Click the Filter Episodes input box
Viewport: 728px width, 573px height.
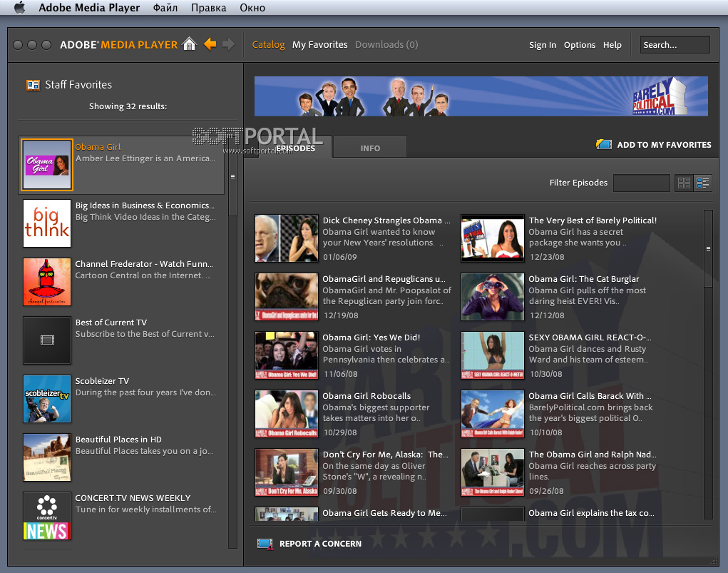641,183
